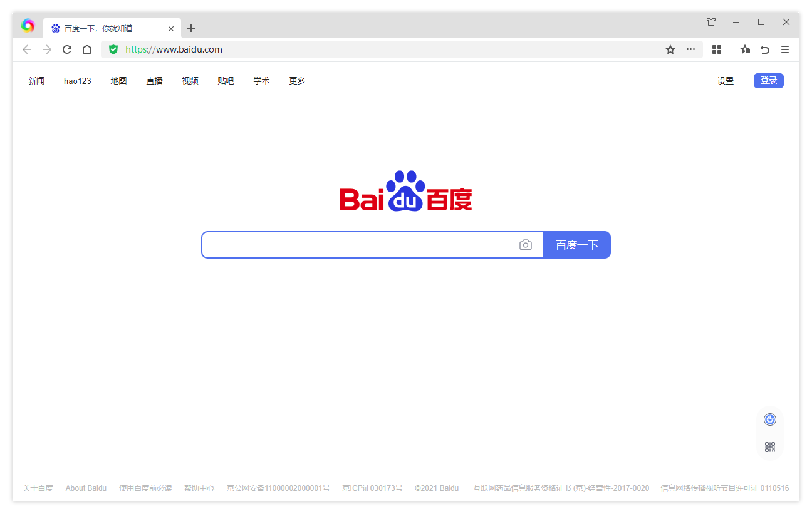The width and height of the screenshot is (812, 514).
Task: Click the ©2021 Baidu footer text
Action: (437, 488)
